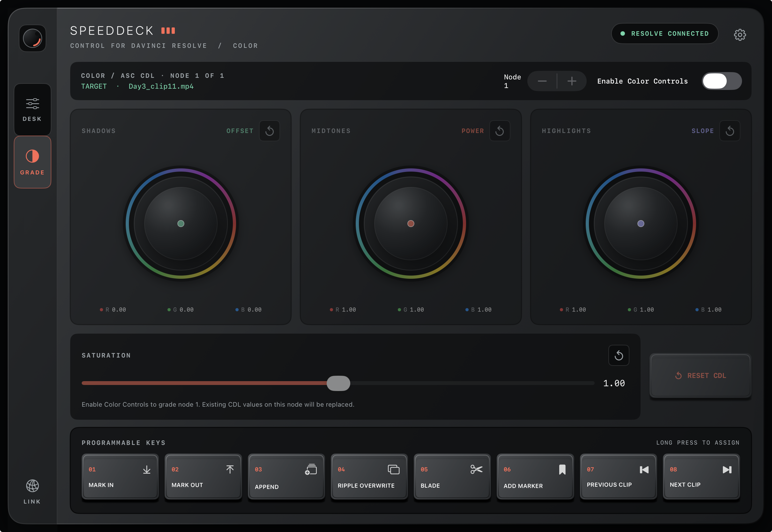Toggle Enable Color Controls switch

[x=722, y=81]
